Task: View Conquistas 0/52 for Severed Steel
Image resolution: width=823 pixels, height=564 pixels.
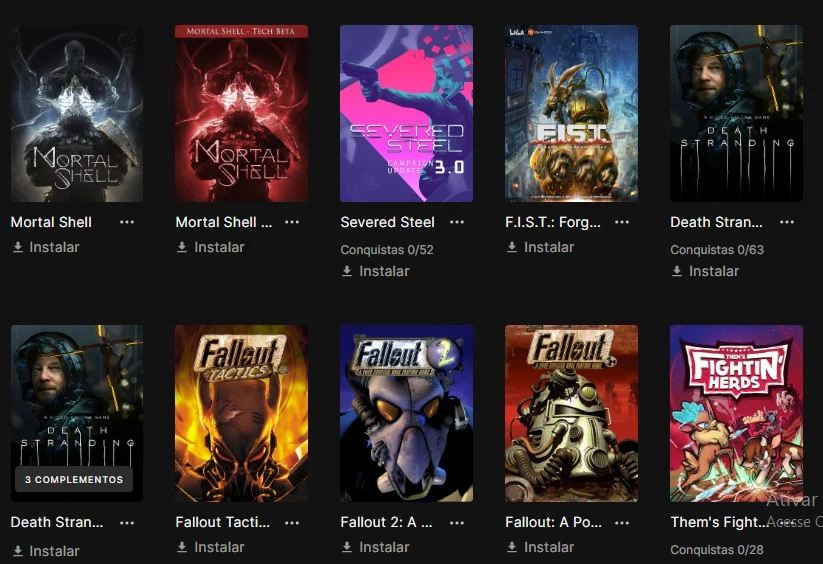Action: click(x=387, y=249)
